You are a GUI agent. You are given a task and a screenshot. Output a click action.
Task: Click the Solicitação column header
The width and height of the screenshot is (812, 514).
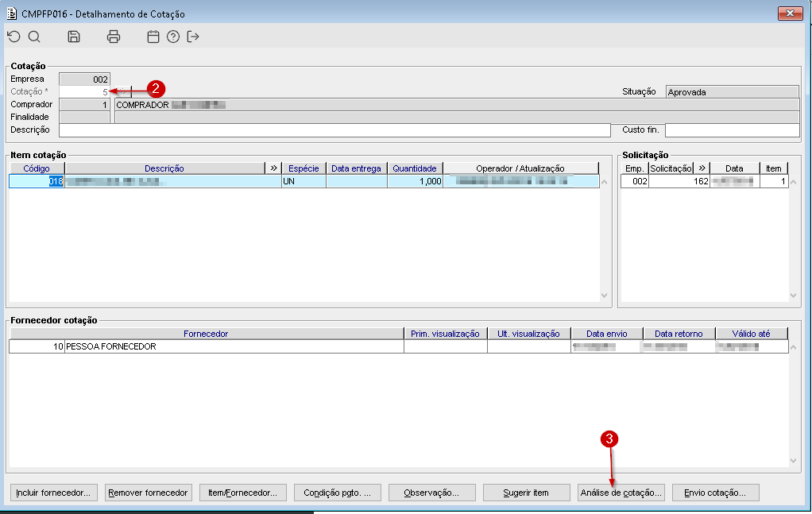(671, 168)
